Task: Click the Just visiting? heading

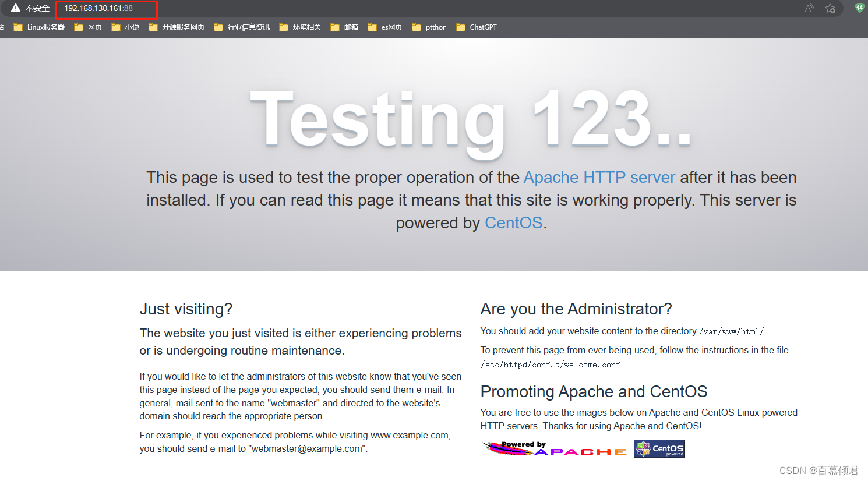Action: [x=186, y=309]
